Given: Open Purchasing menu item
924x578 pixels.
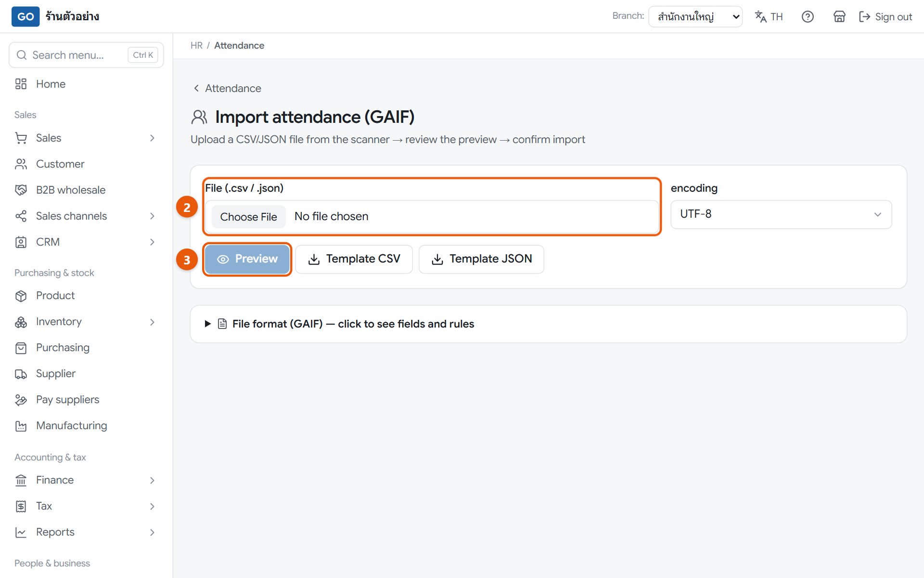Looking at the screenshot, I should (86, 348).
